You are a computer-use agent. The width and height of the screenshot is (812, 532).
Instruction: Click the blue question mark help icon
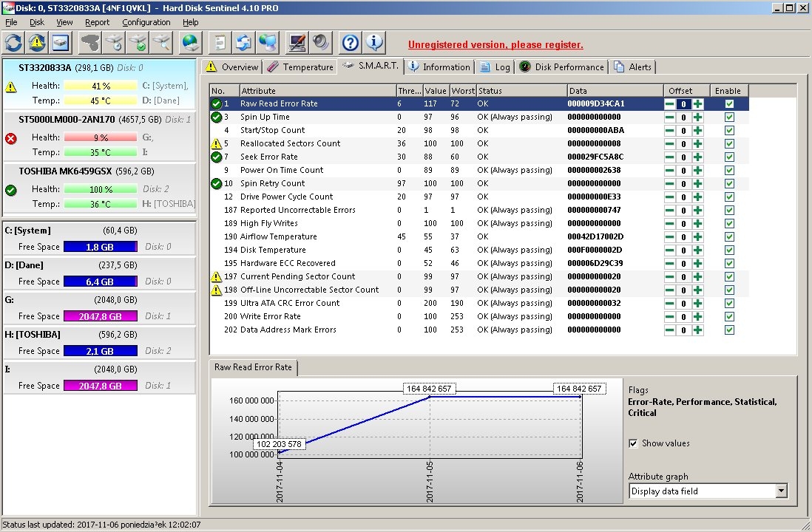point(351,42)
